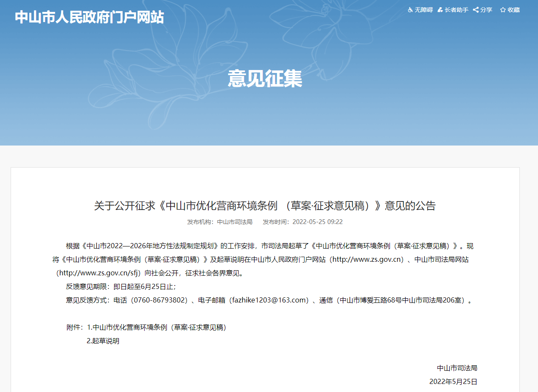Open the 无障碍 accessibility link

423,10
